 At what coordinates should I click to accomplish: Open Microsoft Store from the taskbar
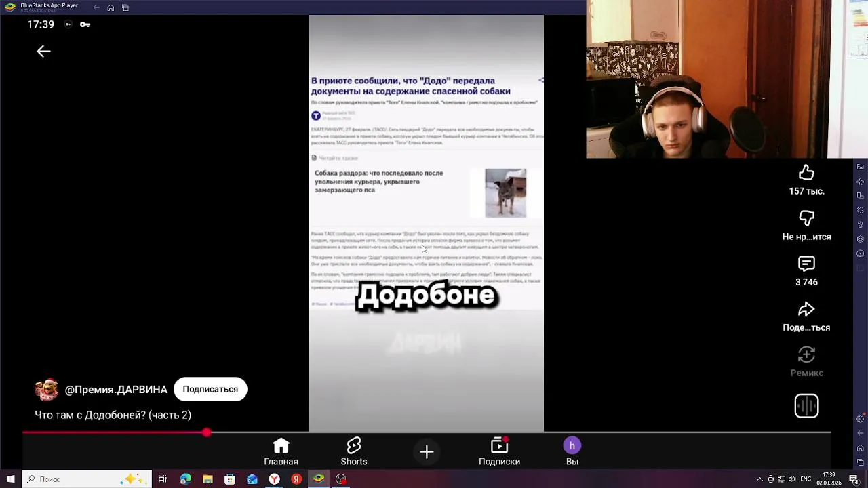point(230,479)
